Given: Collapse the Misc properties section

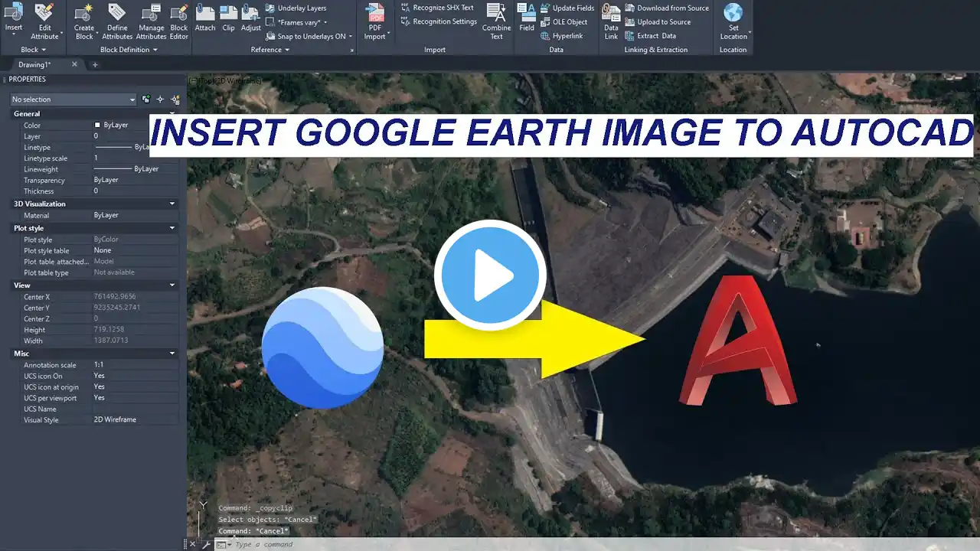Looking at the screenshot, I should (172, 354).
